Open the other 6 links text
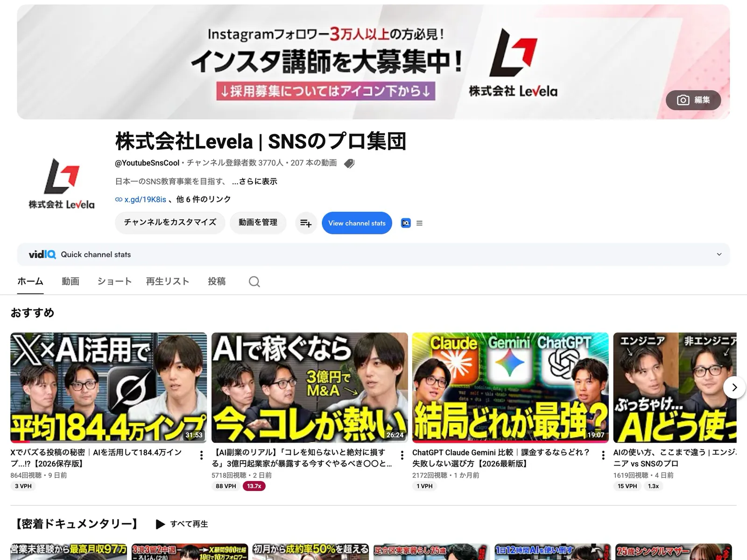 pos(204,199)
